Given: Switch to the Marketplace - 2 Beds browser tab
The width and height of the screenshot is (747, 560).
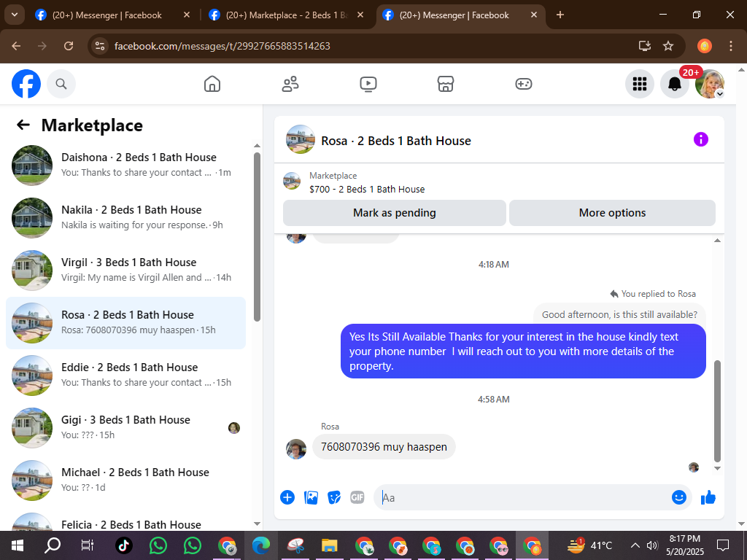Looking at the screenshot, I should point(286,15).
